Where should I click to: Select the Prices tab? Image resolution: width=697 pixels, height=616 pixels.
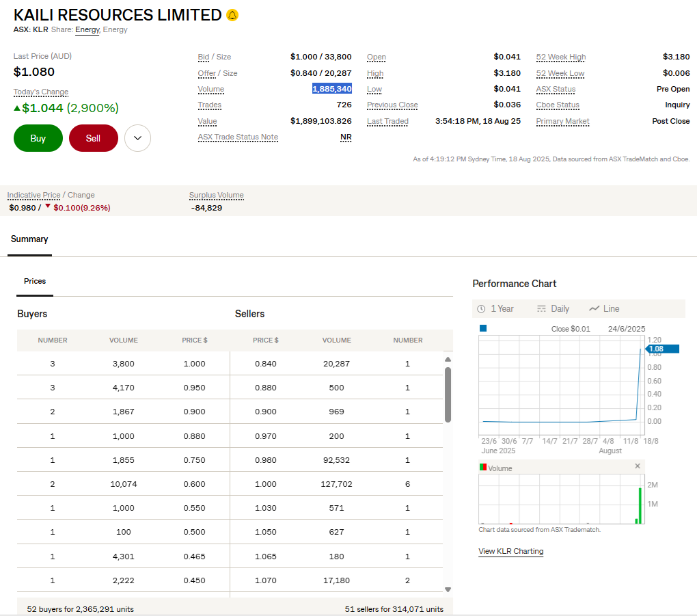[x=35, y=281]
